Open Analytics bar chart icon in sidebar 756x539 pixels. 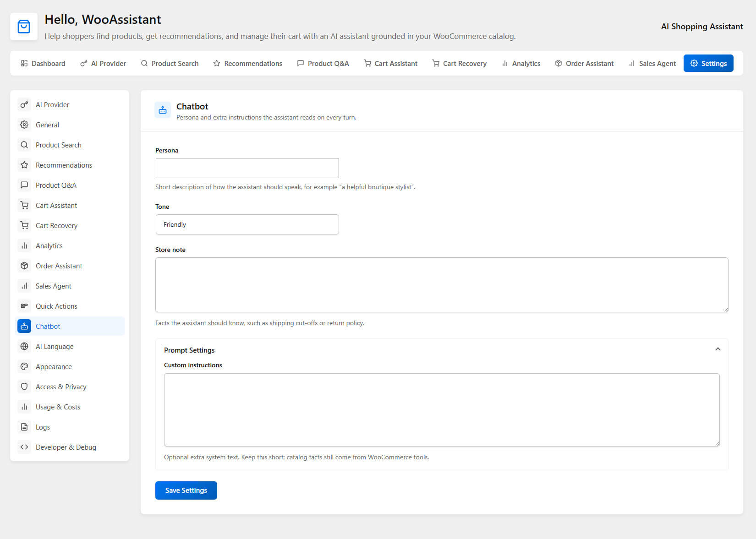tap(24, 245)
